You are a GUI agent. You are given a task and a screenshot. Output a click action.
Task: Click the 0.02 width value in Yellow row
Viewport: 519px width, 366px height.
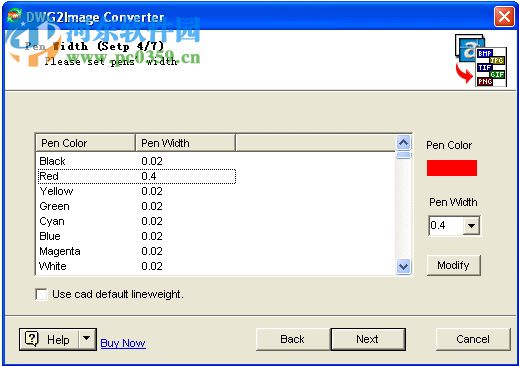click(152, 191)
